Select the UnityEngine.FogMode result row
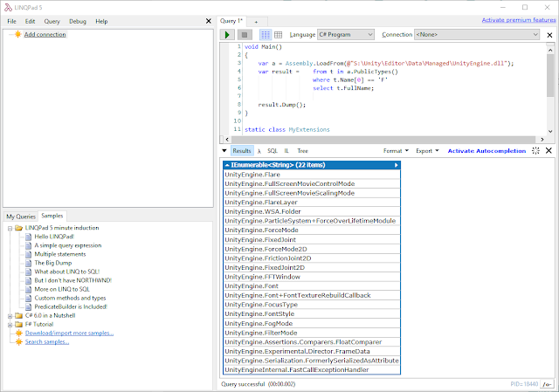The image size is (559, 392). coord(312,324)
